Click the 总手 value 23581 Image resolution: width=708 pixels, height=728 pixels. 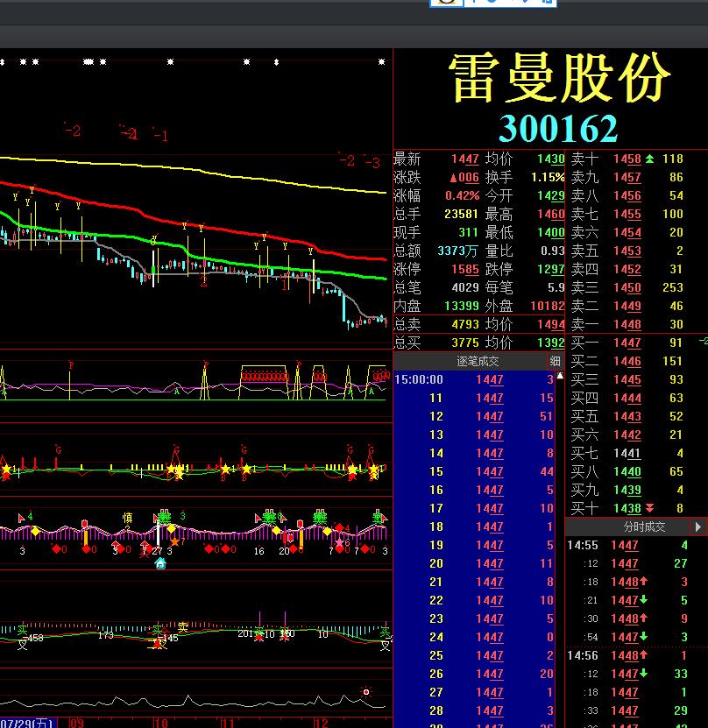pos(462,214)
